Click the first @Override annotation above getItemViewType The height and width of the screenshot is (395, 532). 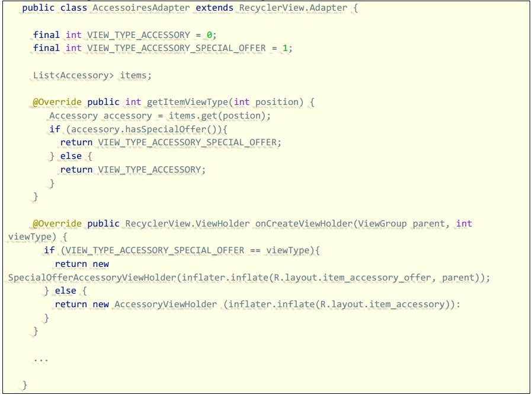57,102
